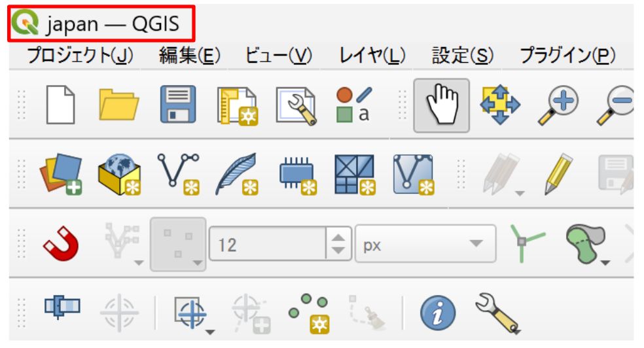644x348 pixels.
Task: Activate the pan map hand tool
Action: tap(442, 105)
